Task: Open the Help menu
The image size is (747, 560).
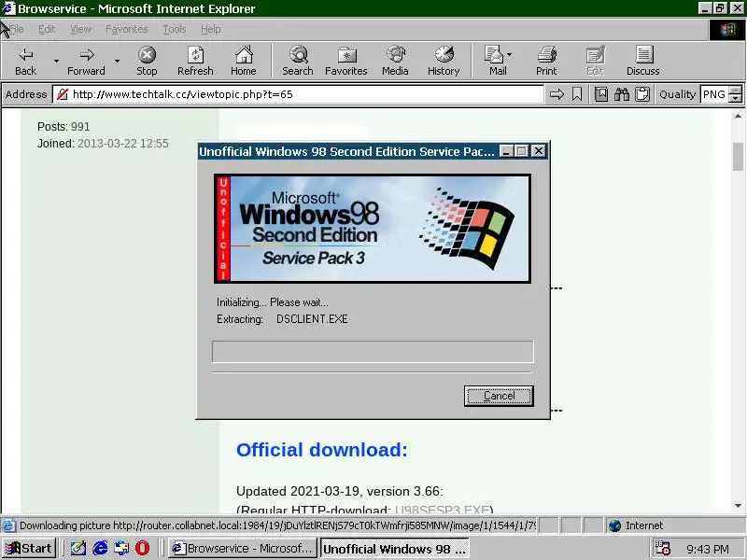Action: 211,29
